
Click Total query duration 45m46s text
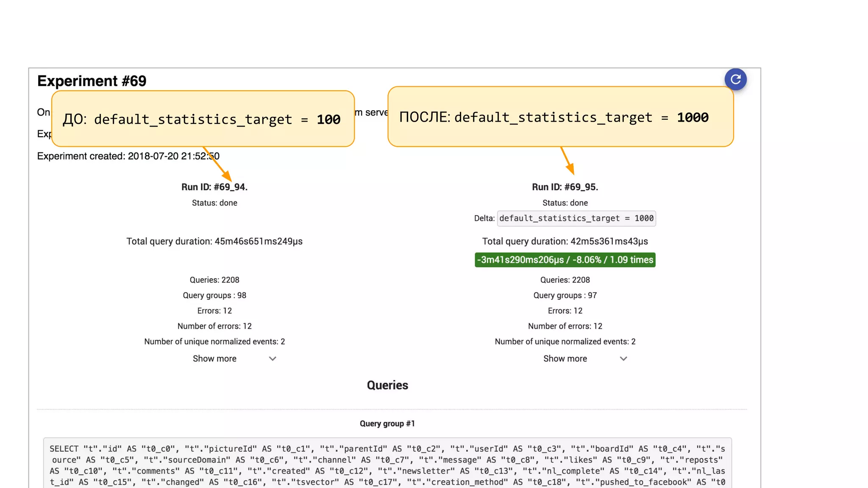tap(214, 241)
